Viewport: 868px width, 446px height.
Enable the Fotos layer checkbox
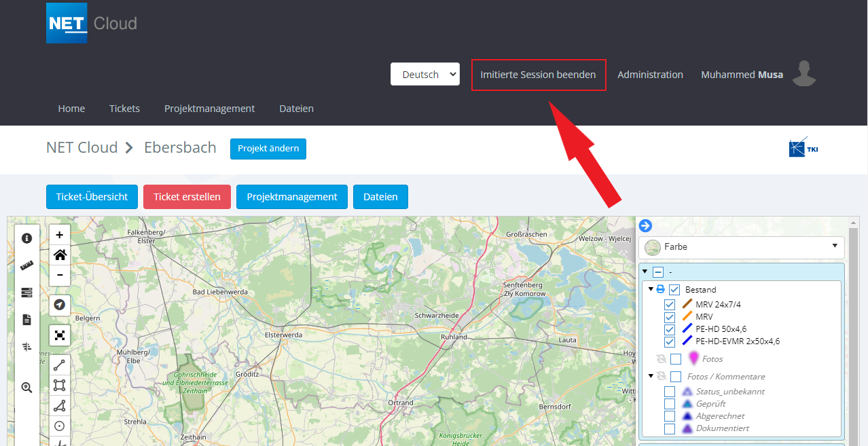tap(676, 359)
